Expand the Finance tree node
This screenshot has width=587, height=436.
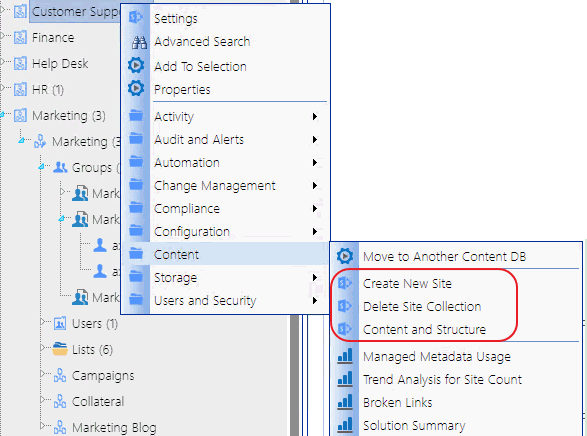[3, 36]
